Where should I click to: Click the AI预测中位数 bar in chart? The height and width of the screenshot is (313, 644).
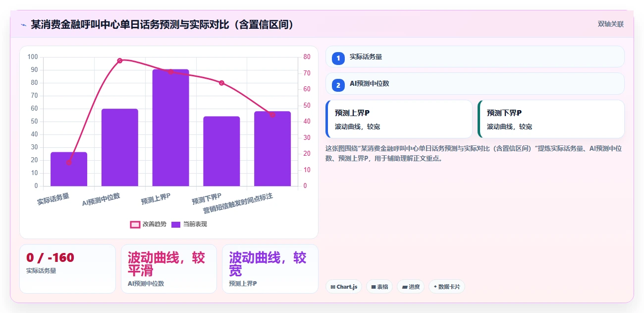coord(120,147)
